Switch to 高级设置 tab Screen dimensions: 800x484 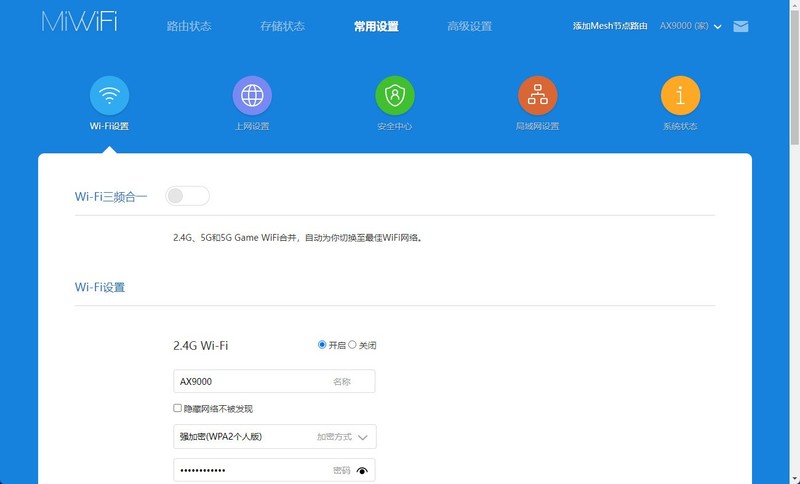point(470,26)
